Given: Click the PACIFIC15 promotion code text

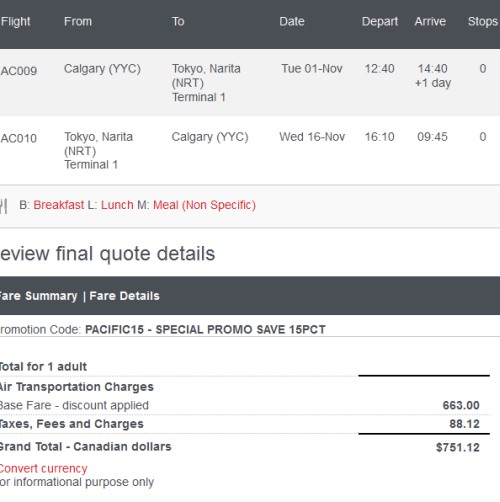Looking at the screenshot, I should coord(114,330).
